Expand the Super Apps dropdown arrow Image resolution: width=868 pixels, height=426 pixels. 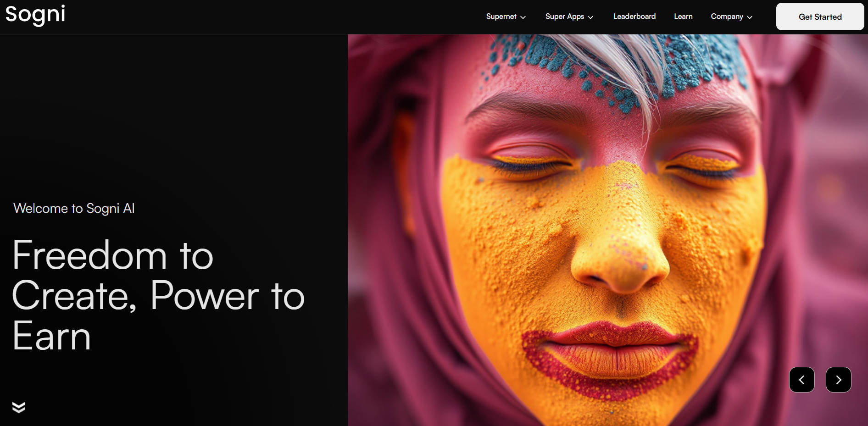[x=590, y=17]
